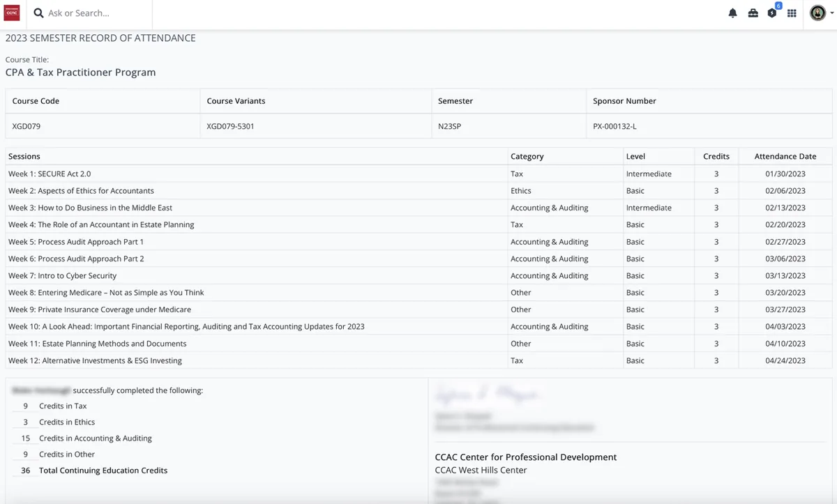
Task: Click the profile avatar photo
Action: coord(817,13)
